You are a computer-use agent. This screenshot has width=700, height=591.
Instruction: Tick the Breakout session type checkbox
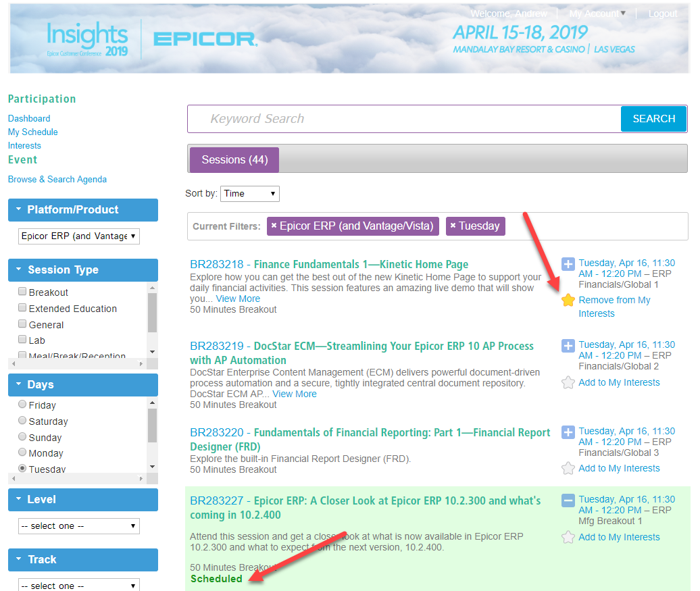(22, 292)
